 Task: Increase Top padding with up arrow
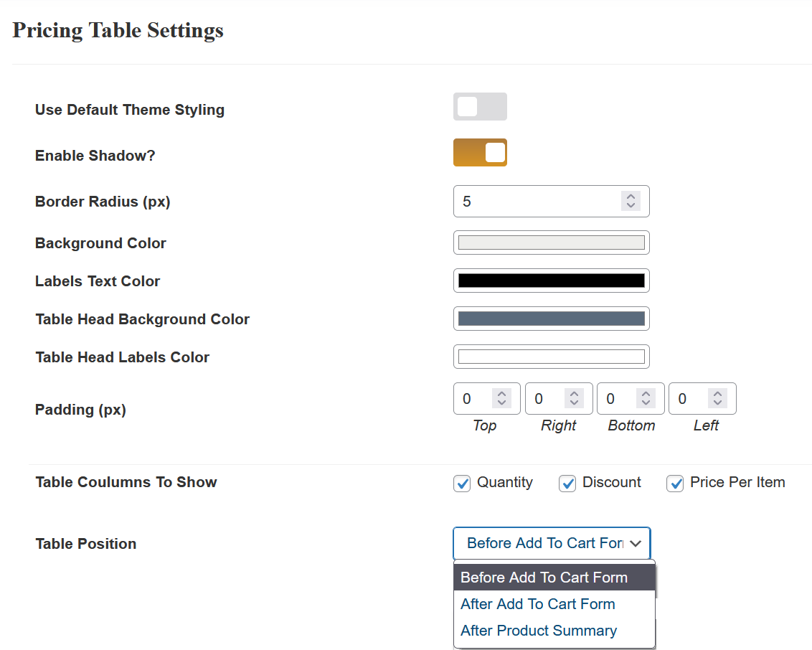pos(502,394)
